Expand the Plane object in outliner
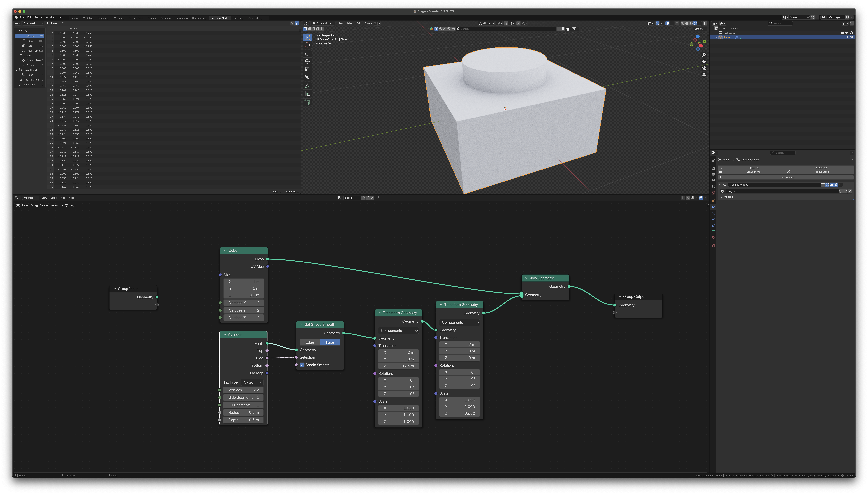The height and width of the screenshot is (494, 868). tap(716, 37)
